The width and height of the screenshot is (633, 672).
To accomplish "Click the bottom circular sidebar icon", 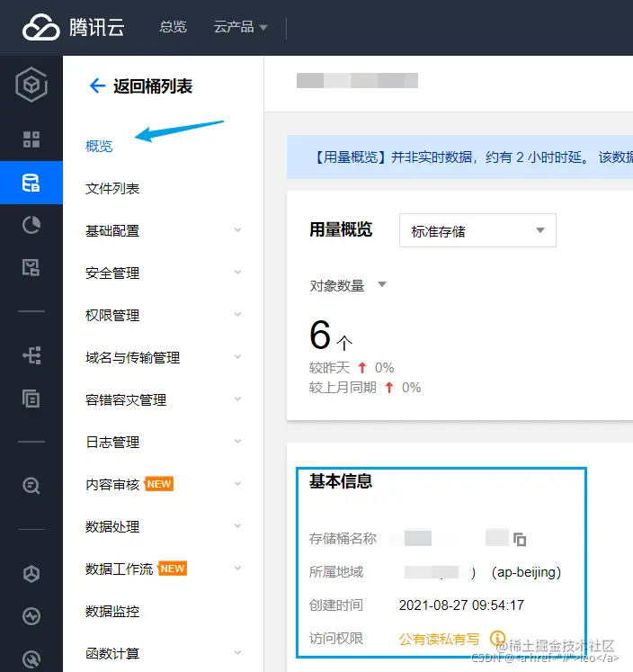I will (31, 659).
